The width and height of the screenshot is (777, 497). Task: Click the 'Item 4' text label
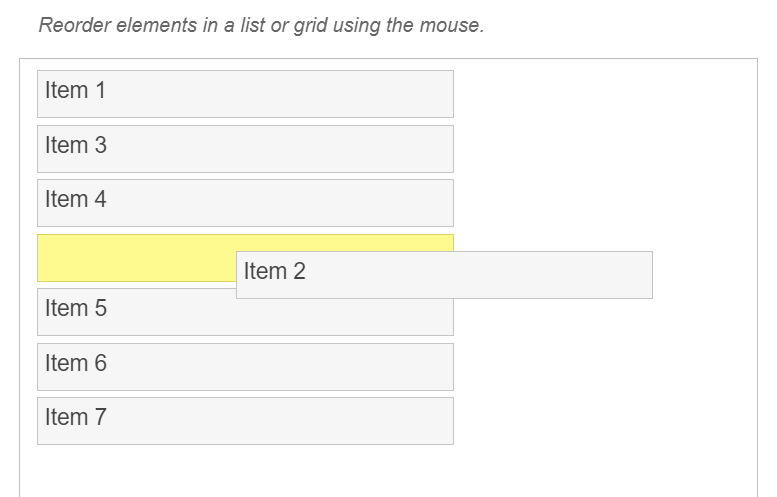click(x=75, y=199)
